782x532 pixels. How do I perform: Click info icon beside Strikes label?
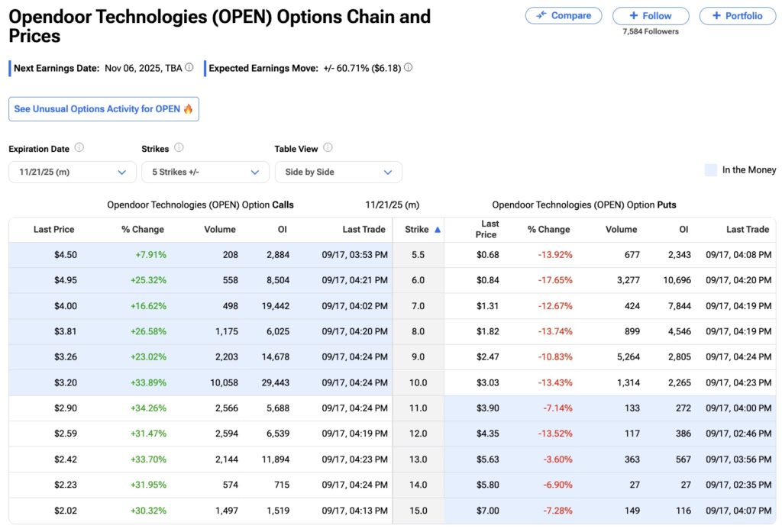(179, 148)
